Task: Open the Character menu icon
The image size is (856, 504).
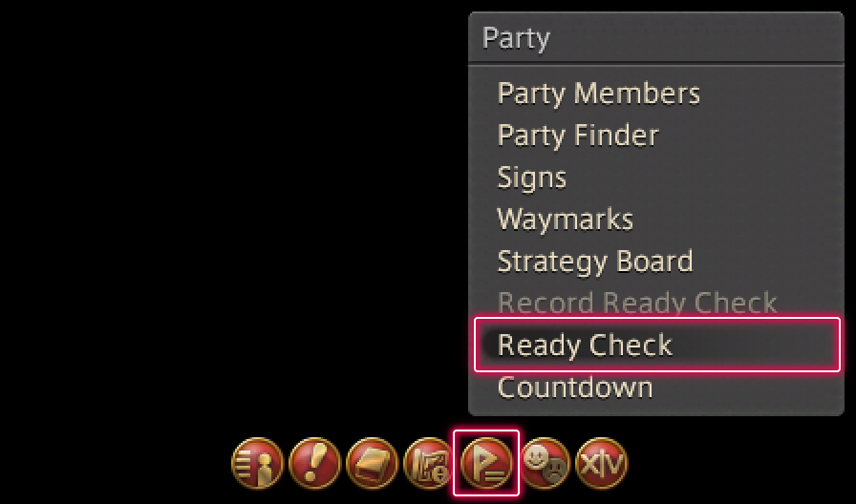Action: tap(258, 463)
